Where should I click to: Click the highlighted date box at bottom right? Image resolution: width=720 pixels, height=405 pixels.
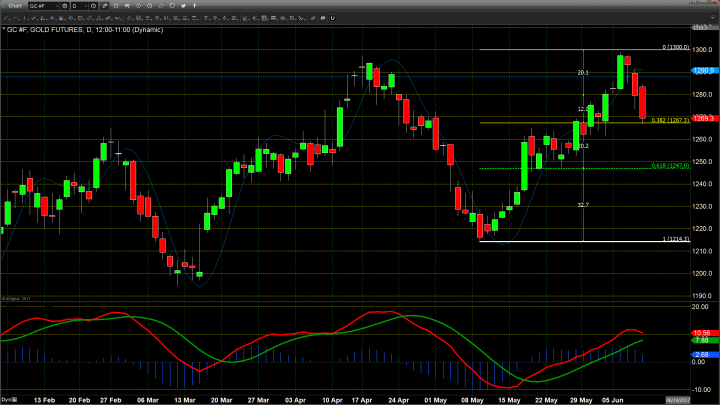point(678,400)
